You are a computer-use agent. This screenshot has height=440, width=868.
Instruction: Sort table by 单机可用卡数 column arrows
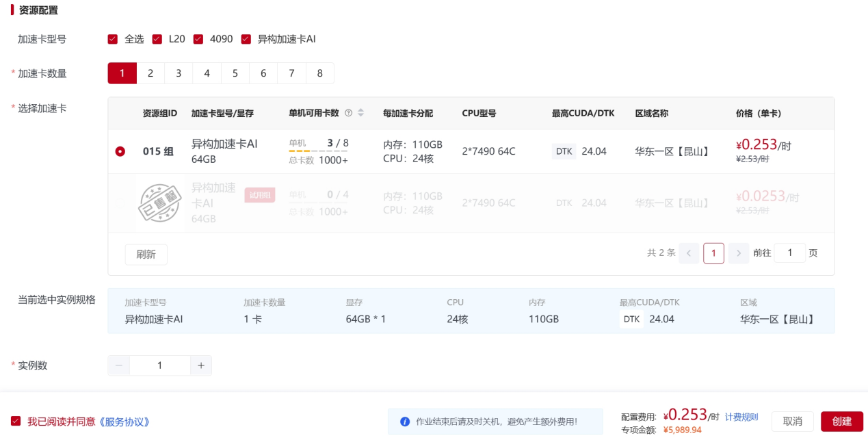[x=360, y=113]
